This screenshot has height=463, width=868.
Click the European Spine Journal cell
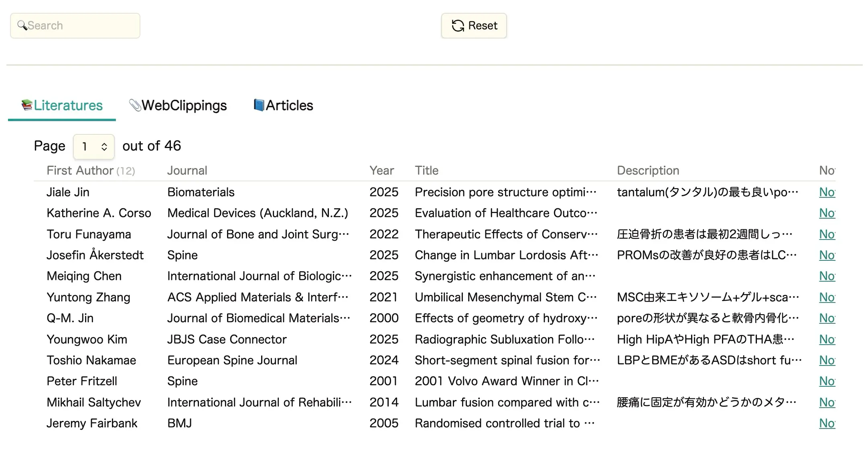tap(232, 360)
